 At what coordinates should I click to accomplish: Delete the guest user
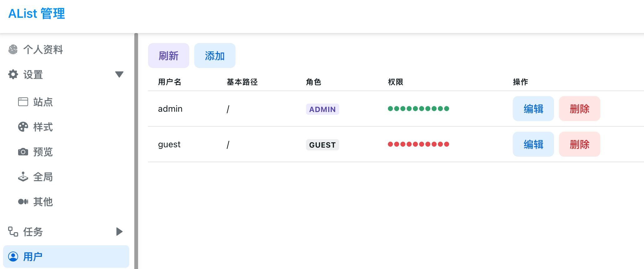click(579, 144)
